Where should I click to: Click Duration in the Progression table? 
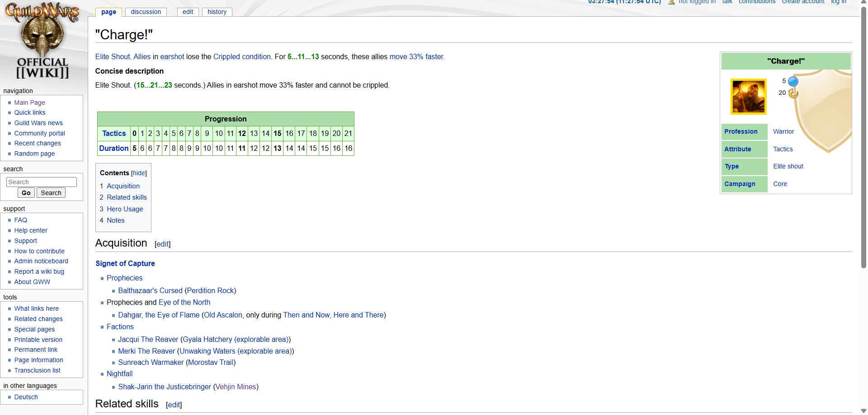pos(114,148)
